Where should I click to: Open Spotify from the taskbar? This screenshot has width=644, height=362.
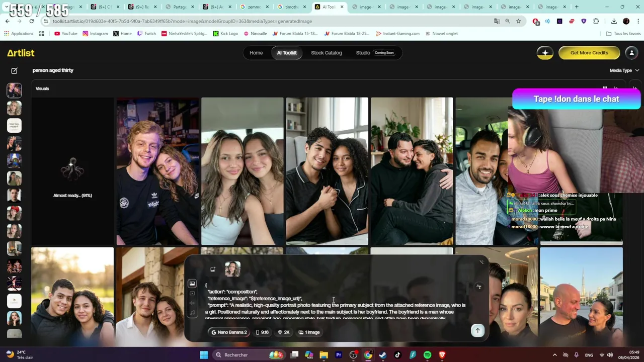coord(427,355)
